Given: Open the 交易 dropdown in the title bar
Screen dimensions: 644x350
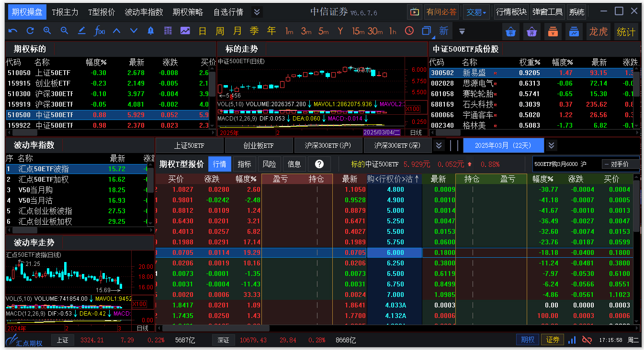Looking at the screenshot, I should (476, 11).
